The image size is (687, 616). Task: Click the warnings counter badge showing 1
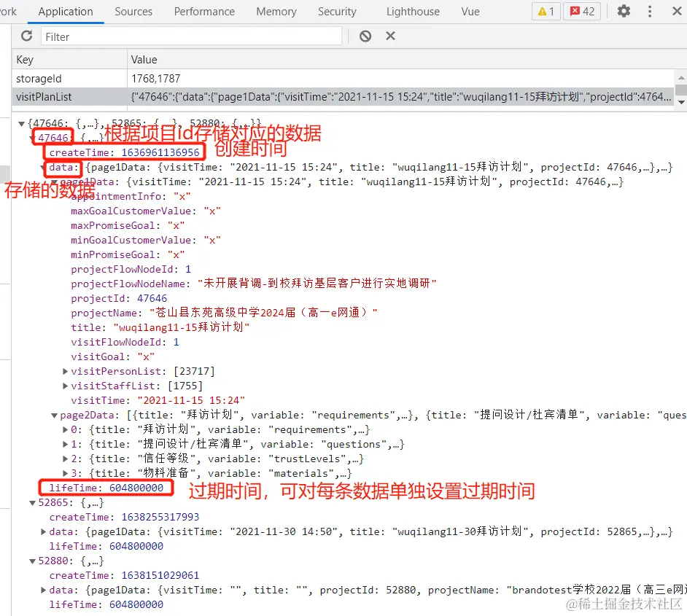(546, 12)
